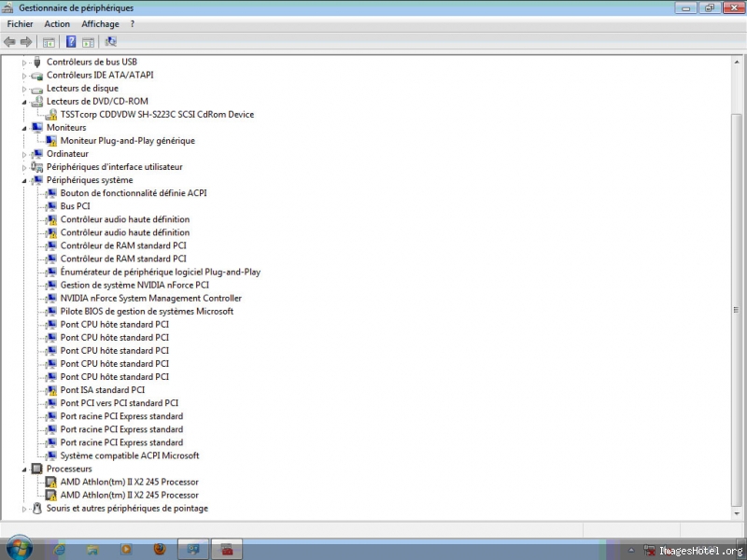This screenshot has height=560, width=747.
Task: Click the scroll down arrow of the tree
Action: (x=737, y=512)
